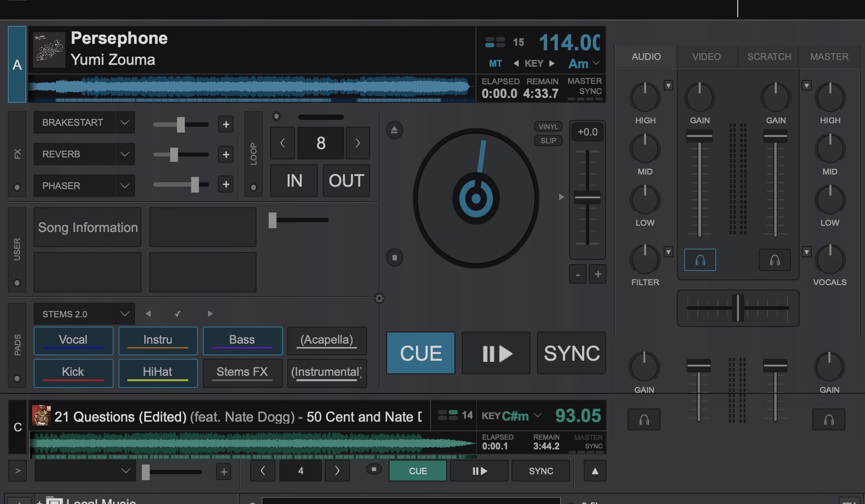Lower the key with the left KEY arrow

(516, 63)
